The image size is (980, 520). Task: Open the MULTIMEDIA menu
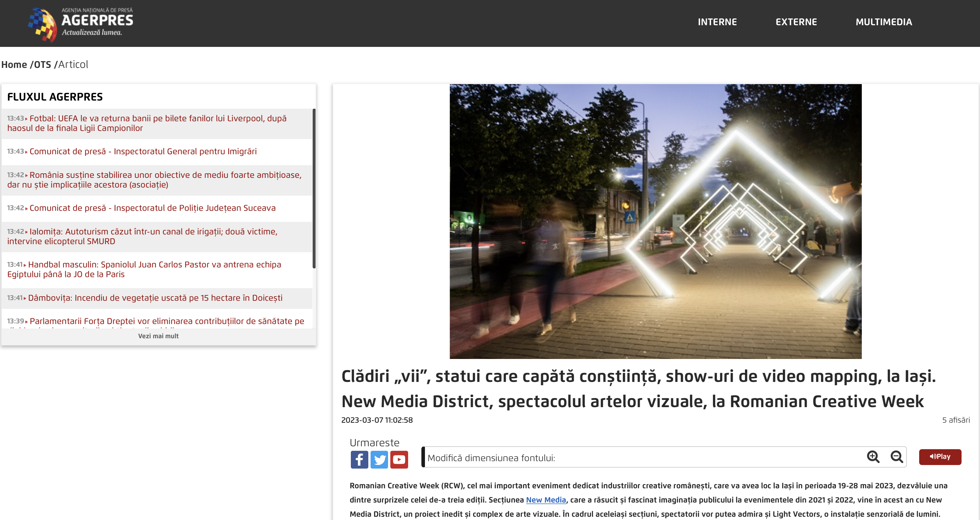[x=883, y=22]
